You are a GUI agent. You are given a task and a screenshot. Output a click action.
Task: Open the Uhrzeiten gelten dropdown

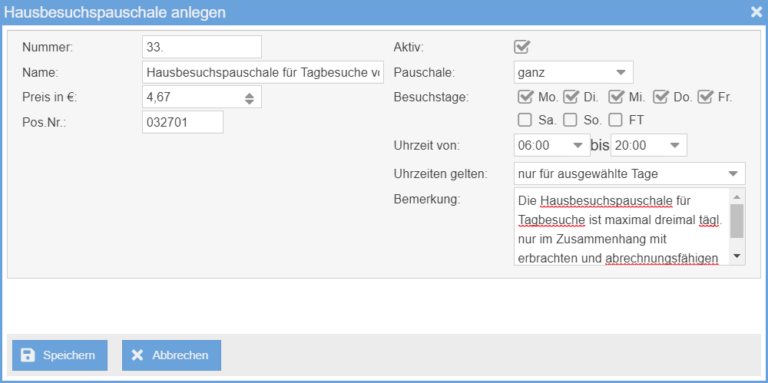(x=630, y=173)
